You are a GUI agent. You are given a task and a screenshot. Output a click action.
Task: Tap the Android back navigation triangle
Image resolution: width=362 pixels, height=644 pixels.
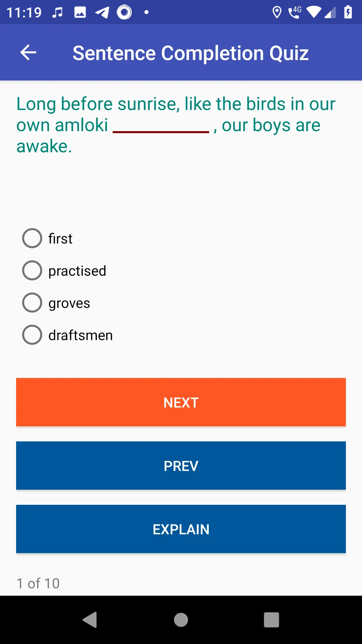[90, 620]
